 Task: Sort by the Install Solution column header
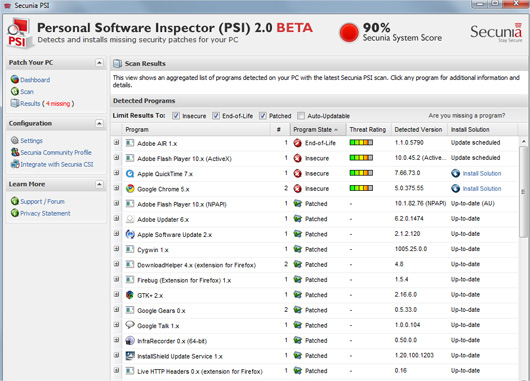point(483,129)
